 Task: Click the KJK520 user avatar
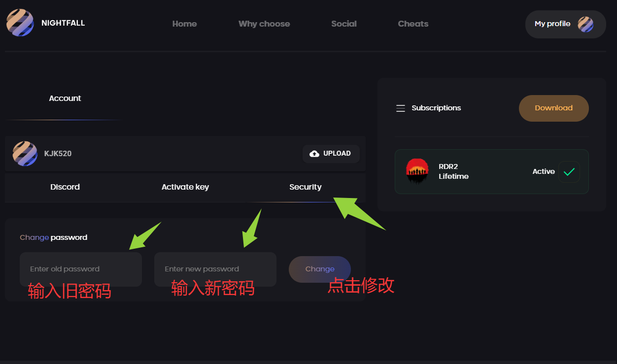[x=25, y=154]
